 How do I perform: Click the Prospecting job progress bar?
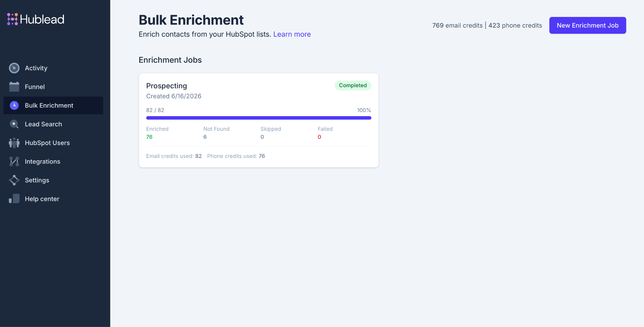[x=258, y=118]
